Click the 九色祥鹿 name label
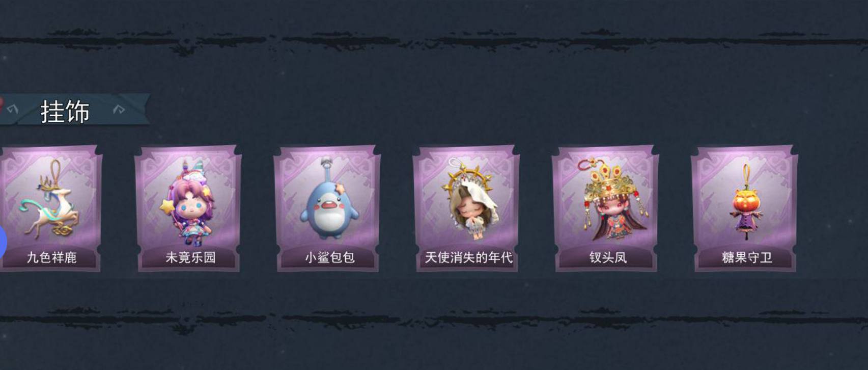868x370 pixels. point(51,257)
